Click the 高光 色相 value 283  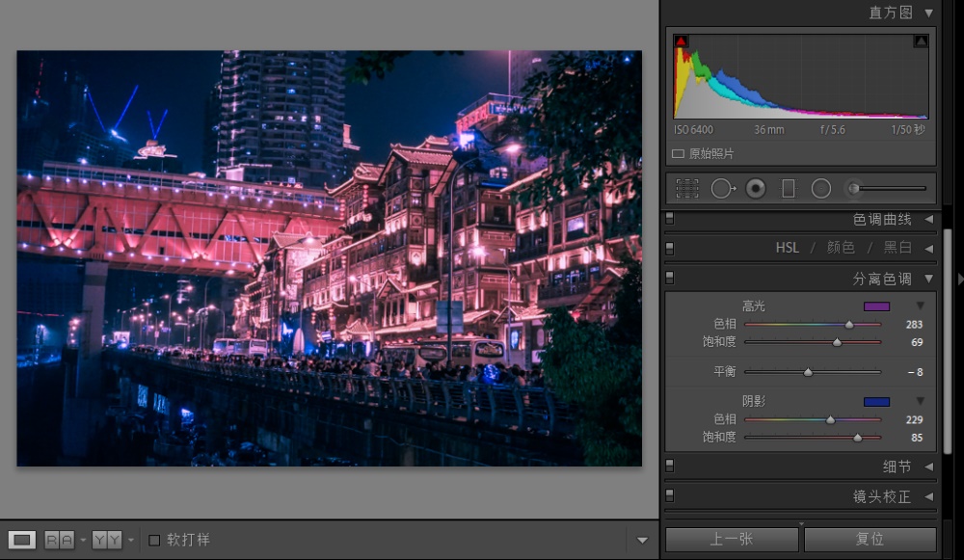tap(914, 325)
